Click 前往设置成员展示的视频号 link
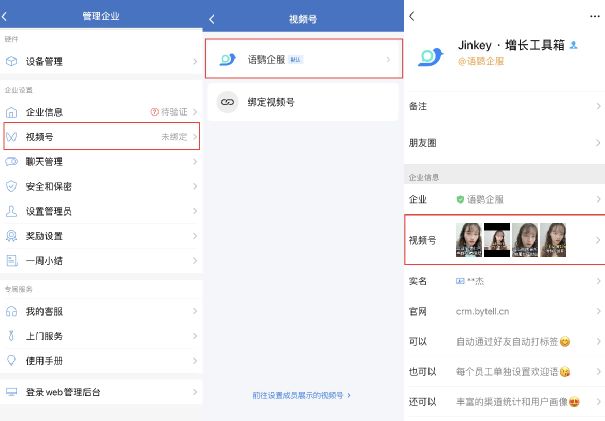This screenshot has width=605, height=421. click(301, 396)
